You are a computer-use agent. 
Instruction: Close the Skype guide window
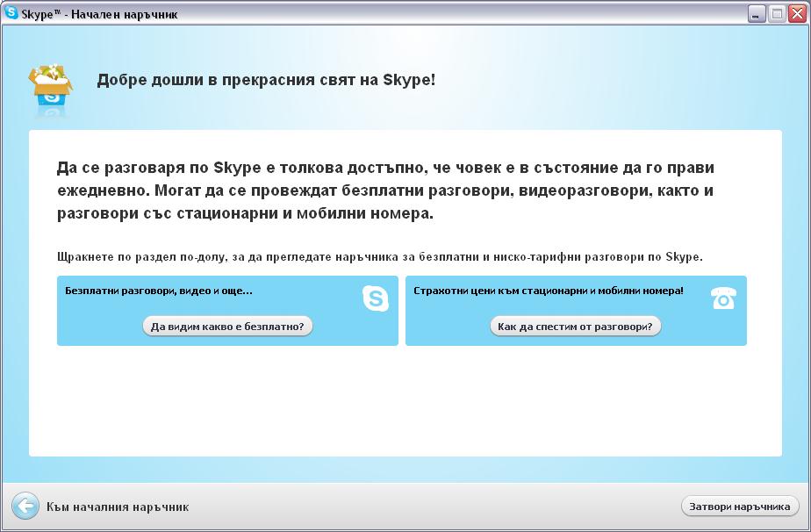coord(797,14)
